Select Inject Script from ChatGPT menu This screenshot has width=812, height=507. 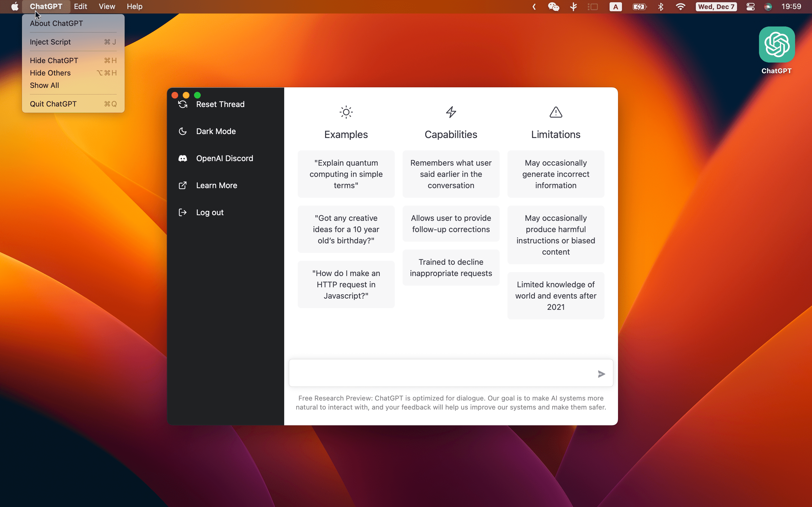50,42
